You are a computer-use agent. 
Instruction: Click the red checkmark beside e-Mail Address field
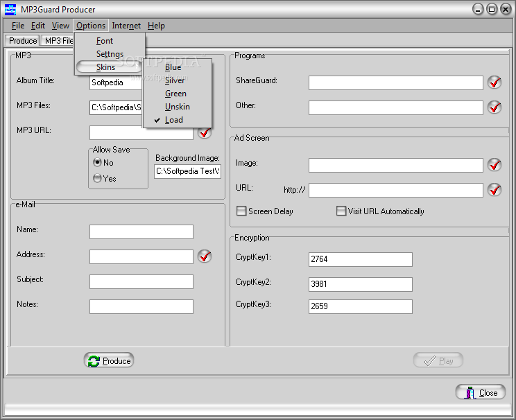click(205, 256)
